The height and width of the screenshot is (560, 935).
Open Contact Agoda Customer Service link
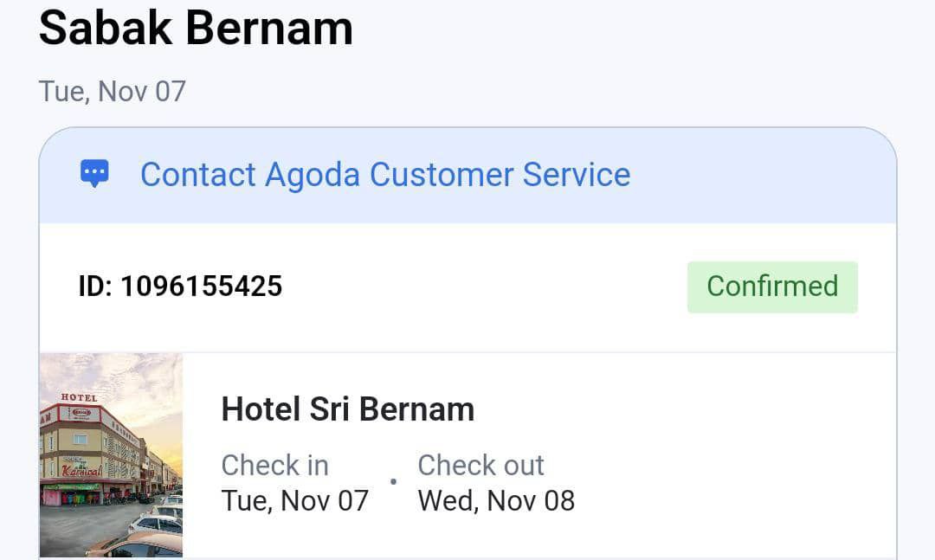click(384, 175)
